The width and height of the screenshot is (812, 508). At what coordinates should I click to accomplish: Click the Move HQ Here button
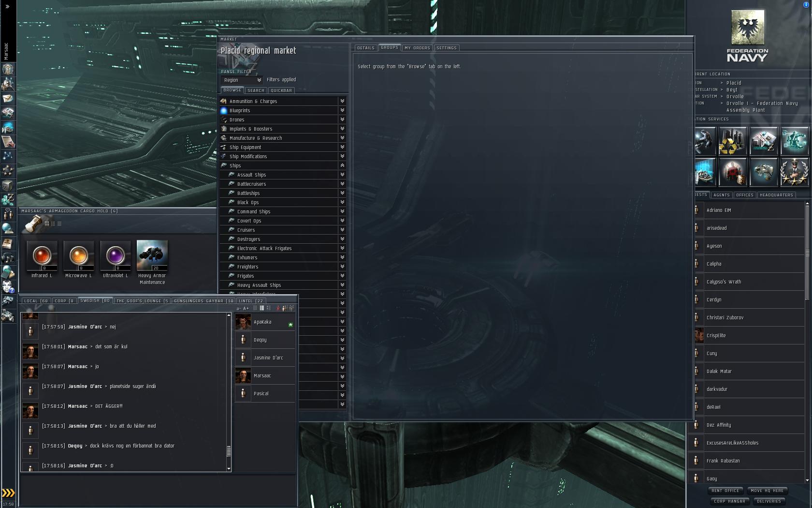pyautogui.click(x=768, y=491)
